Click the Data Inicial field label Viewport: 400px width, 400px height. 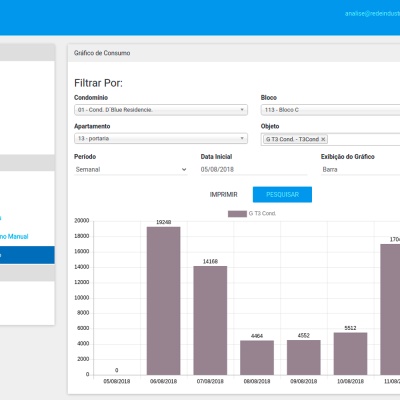[216, 157]
